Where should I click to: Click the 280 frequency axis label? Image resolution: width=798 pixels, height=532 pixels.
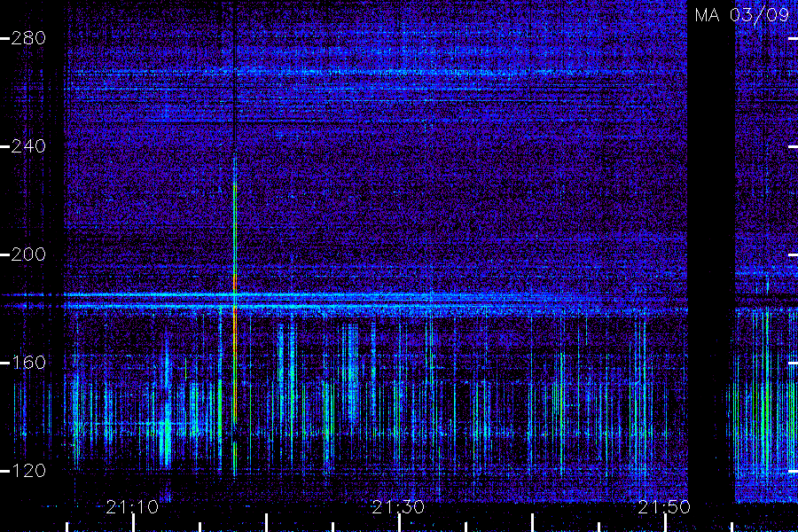(28, 38)
